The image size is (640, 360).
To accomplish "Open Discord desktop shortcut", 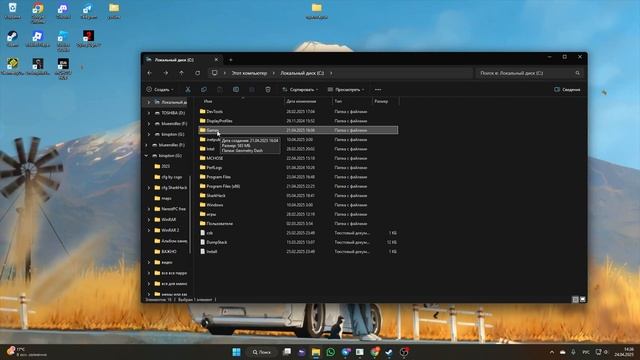I will point(63,11).
